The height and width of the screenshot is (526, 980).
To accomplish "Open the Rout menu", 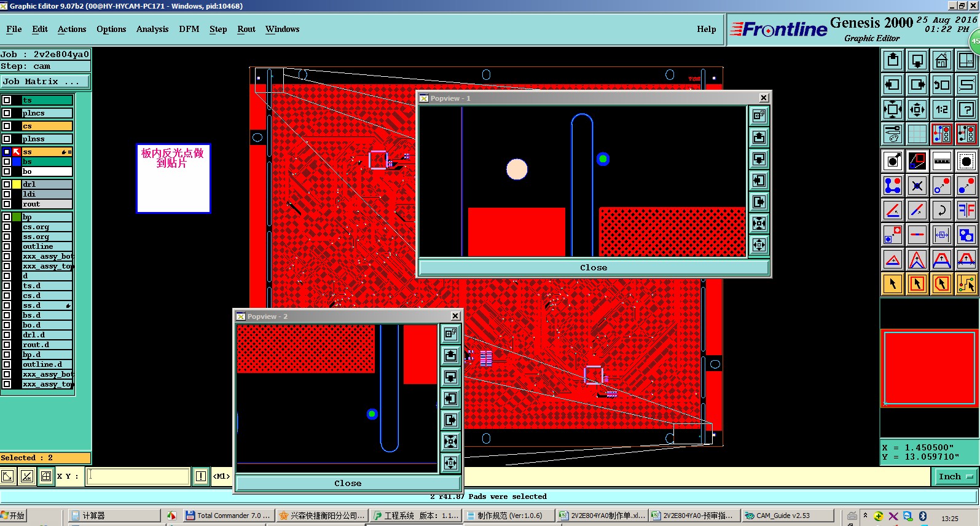I will (246, 29).
